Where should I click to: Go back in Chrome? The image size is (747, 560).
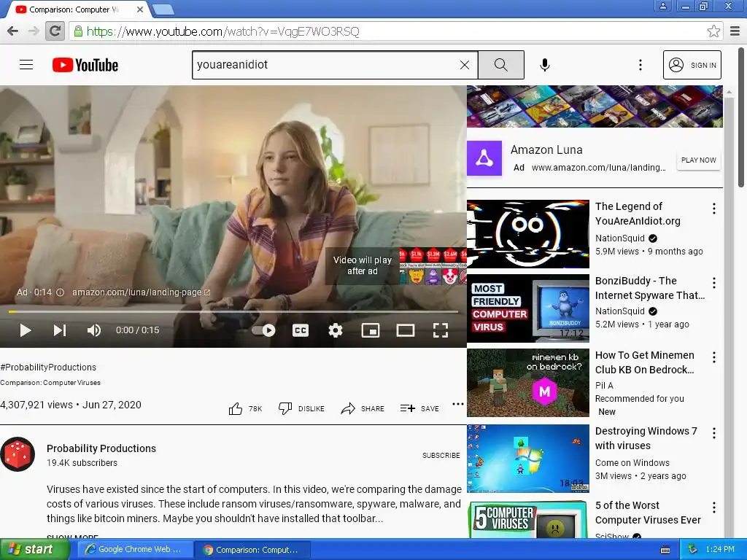[x=13, y=31]
